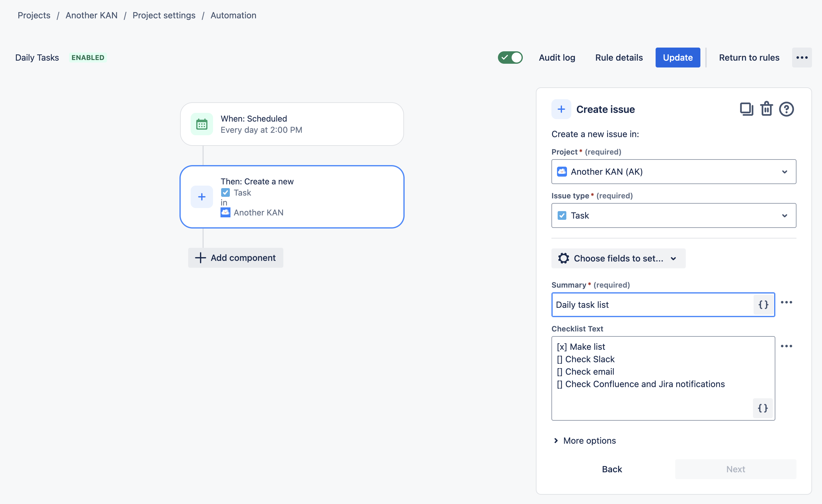The width and height of the screenshot is (822, 504).
Task: Toggle the Daily Tasks rule enabled switch
Action: tap(510, 58)
